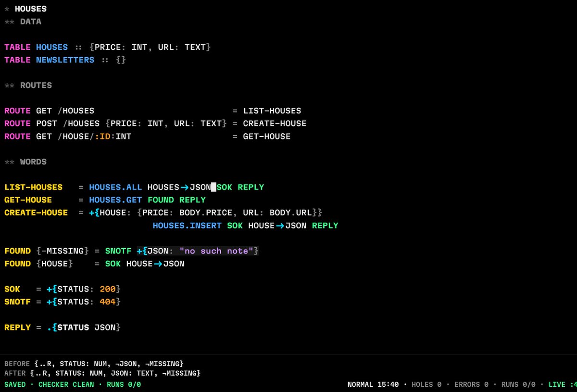577x392 pixels.
Task: Click the TABLE keyword on the NEWSLETTERS line
Action: tap(18, 60)
